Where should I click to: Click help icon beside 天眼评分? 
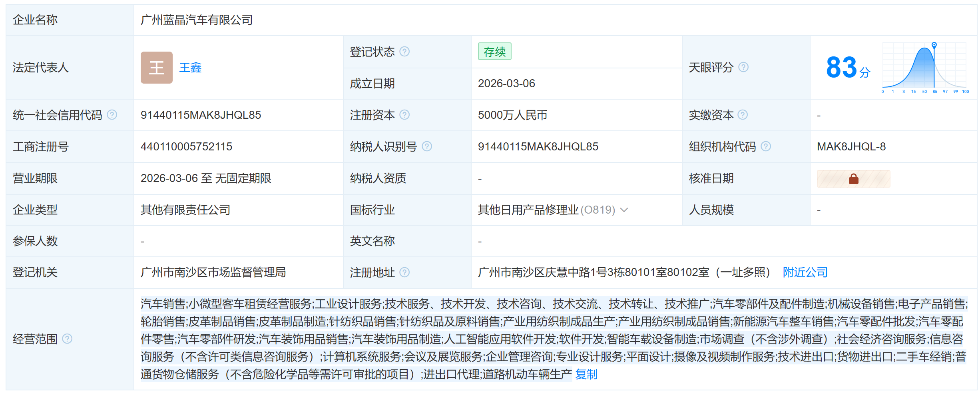pos(743,67)
